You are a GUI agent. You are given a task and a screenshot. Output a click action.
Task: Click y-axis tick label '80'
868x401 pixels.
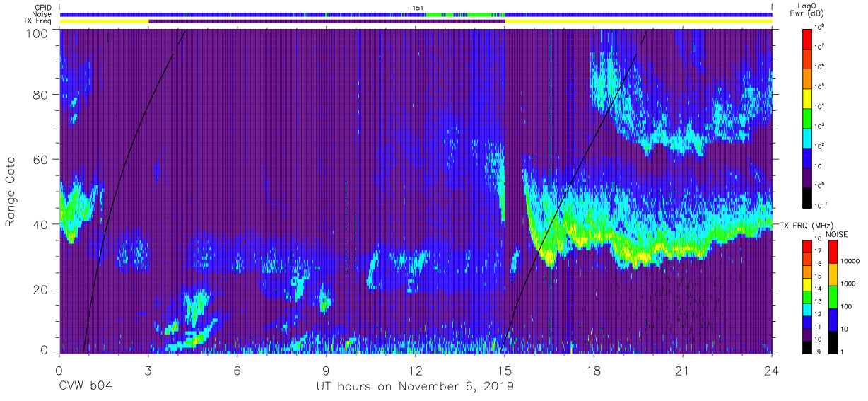pyautogui.click(x=41, y=95)
